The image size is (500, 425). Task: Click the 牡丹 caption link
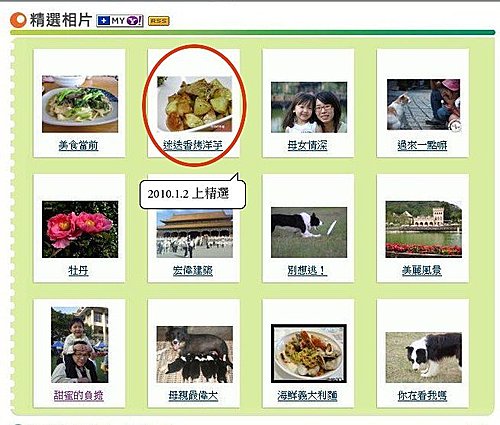78,270
